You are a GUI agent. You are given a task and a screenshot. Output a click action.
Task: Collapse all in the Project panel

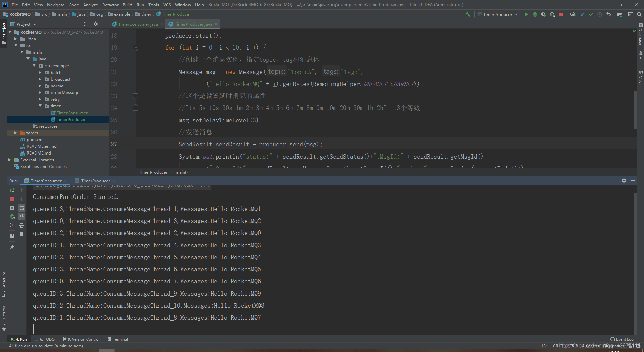tap(85, 24)
